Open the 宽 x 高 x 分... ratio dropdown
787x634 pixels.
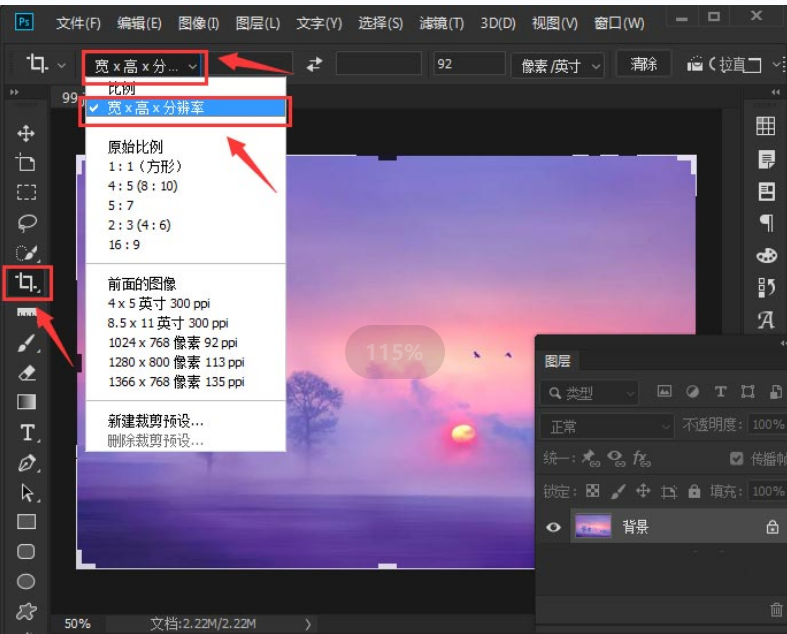(x=145, y=66)
